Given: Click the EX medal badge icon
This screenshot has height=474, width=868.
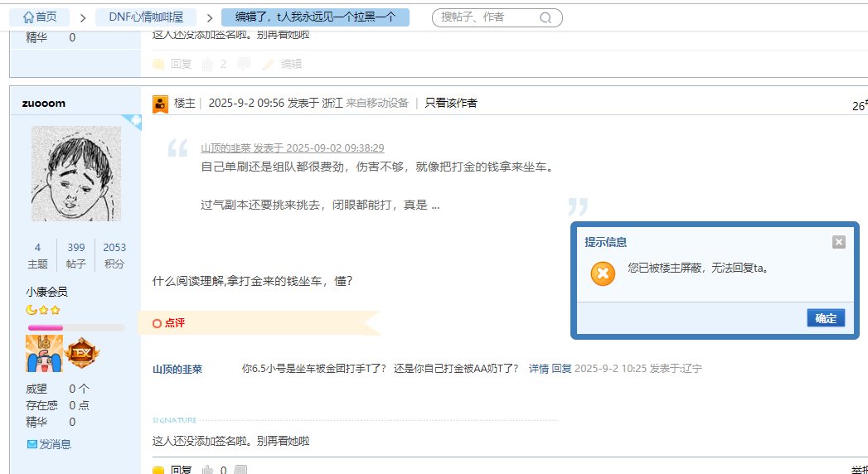Looking at the screenshot, I should tap(82, 354).
